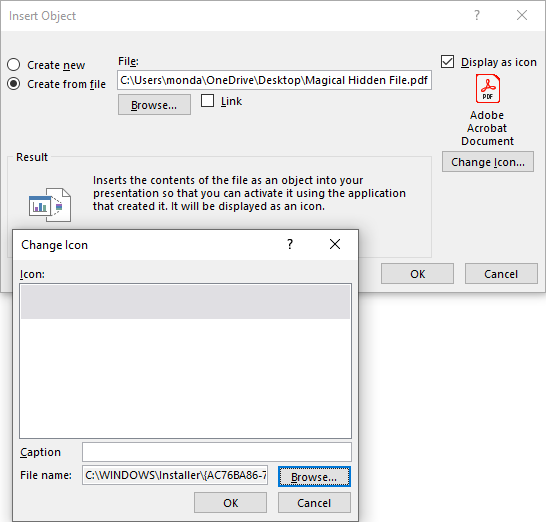The image size is (546, 522).
Task: Close the Change Icon dialog
Action: tap(335, 244)
